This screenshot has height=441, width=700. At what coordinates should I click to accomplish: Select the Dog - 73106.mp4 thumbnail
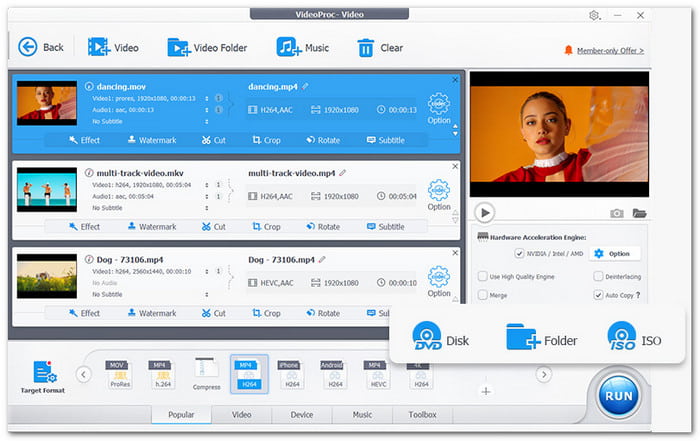[x=47, y=276]
